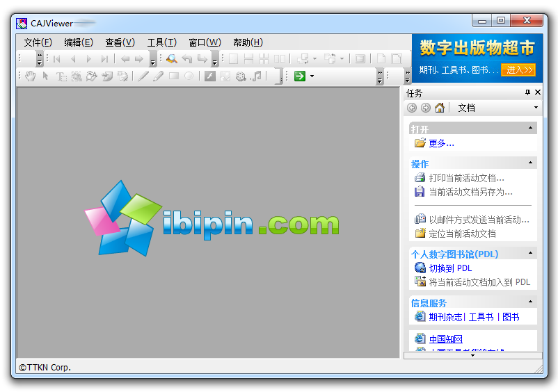The width and height of the screenshot is (558, 392).
Task: Click the forward navigation thick arrow in toolbar
Action: click(139, 58)
